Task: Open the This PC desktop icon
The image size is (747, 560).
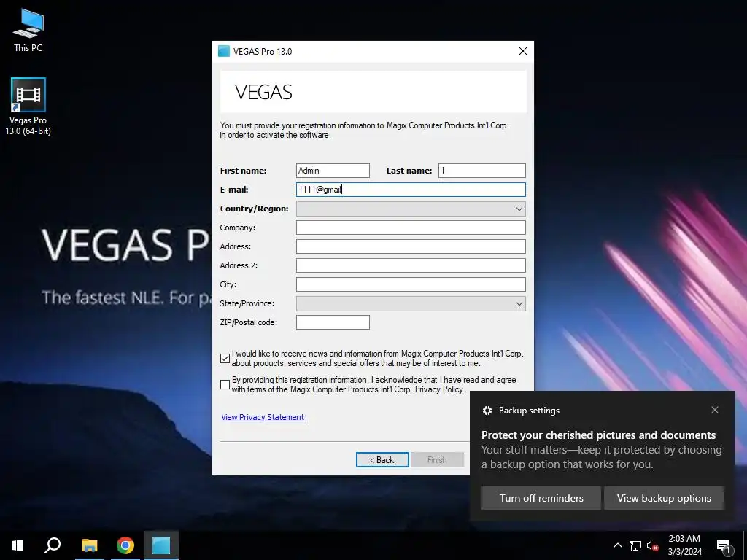Action: click(28, 30)
